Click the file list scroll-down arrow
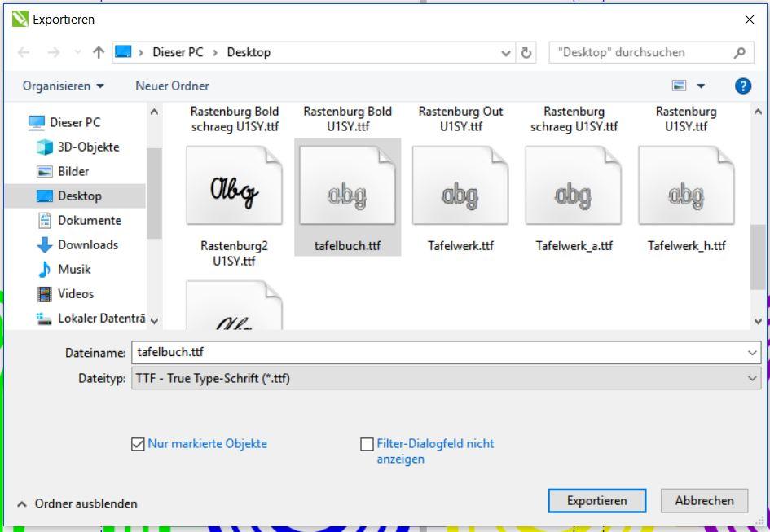 pyautogui.click(x=758, y=321)
